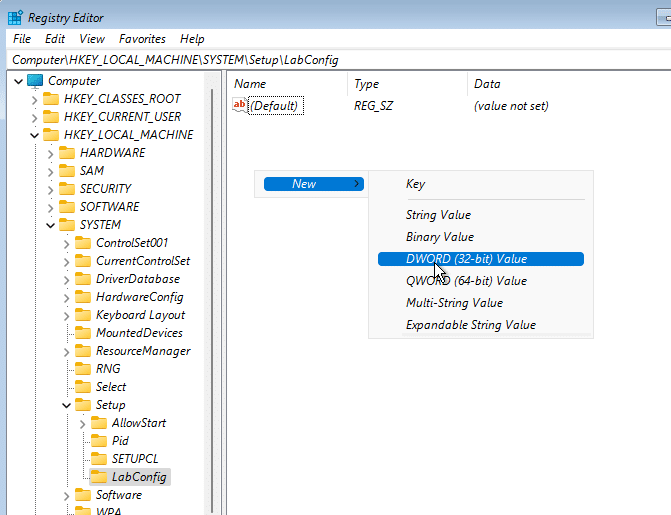Screen dimensions: 671x515
Task: Choose DWORD (32-bit) Value
Action: point(481,259)
